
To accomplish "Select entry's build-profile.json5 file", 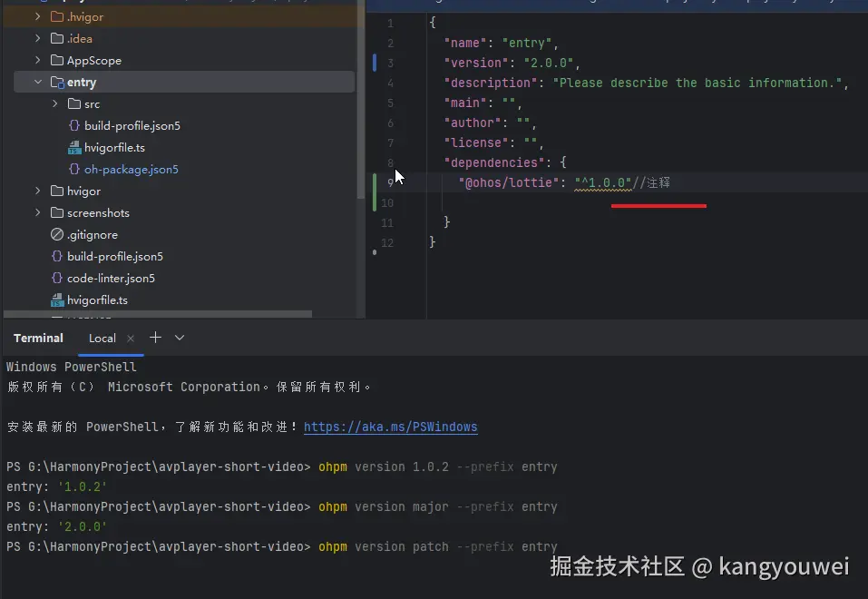I will (132, 126).
